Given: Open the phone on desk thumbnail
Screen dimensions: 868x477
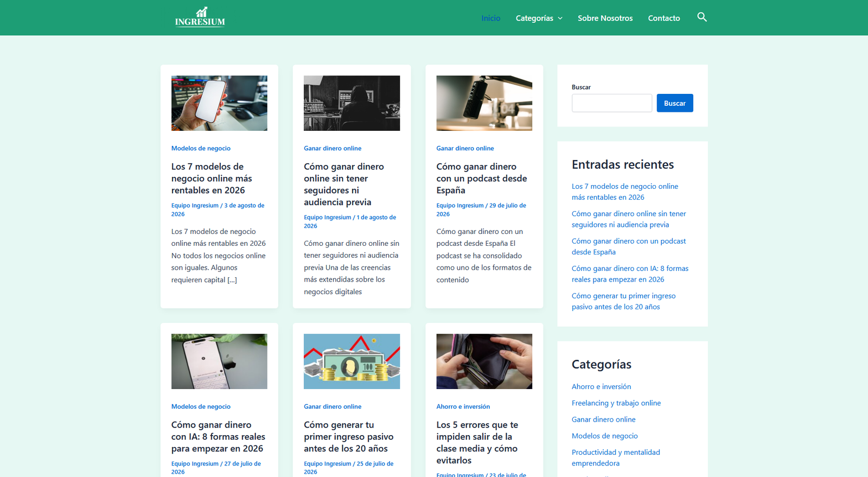Looking at the screenshot, I should (219, 361).
